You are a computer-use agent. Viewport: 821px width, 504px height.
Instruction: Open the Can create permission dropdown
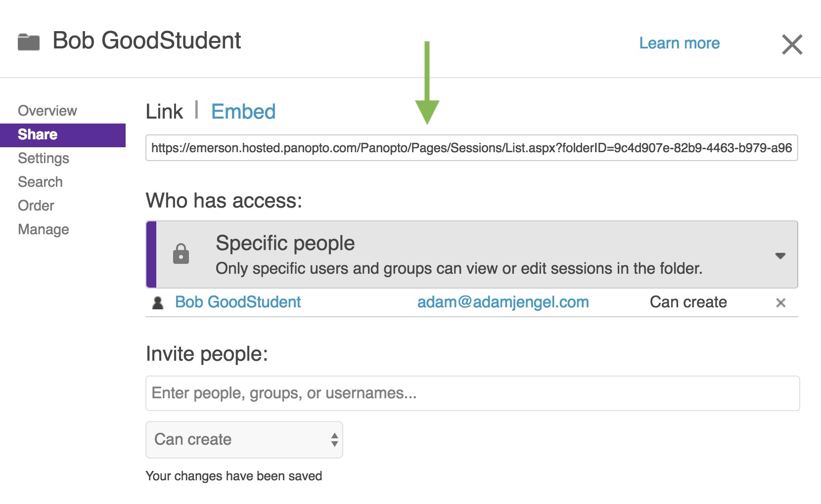[244, 440]
